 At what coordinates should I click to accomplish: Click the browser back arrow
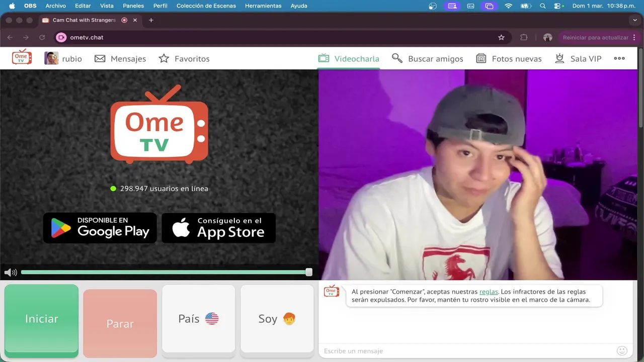pyautogui.click(x=10, y=37)
